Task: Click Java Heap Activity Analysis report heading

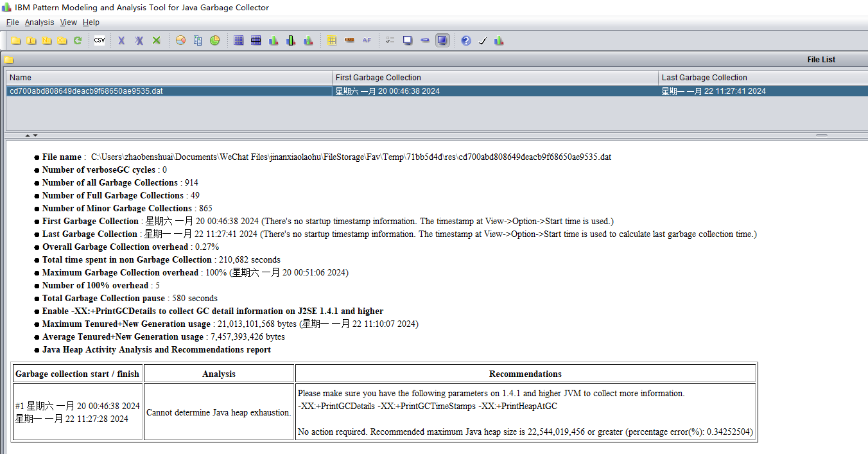Action: (157, 349)
